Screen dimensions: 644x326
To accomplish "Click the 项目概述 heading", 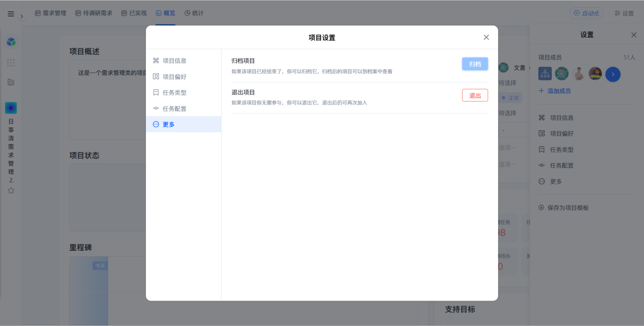I will coord(84,51).
